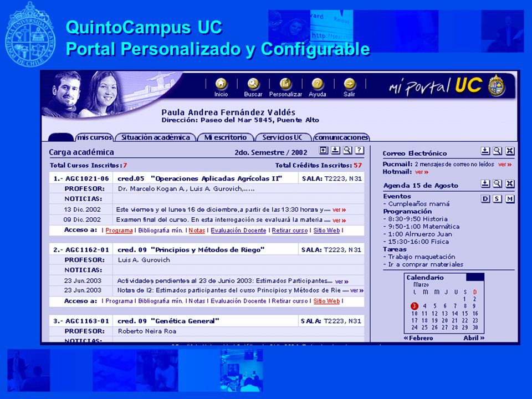Expand the 13 Dic. 2002 news 'ver »'
This screenshot has width=532, height=399.
coord(339,210)
